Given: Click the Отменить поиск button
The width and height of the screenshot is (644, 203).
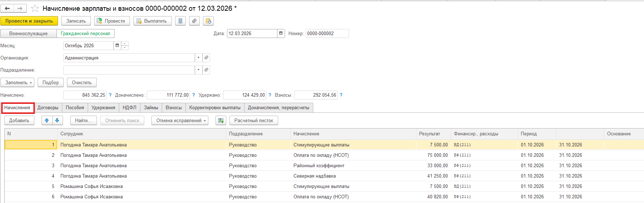Looking at the screenshot, I should coord(122,121).
